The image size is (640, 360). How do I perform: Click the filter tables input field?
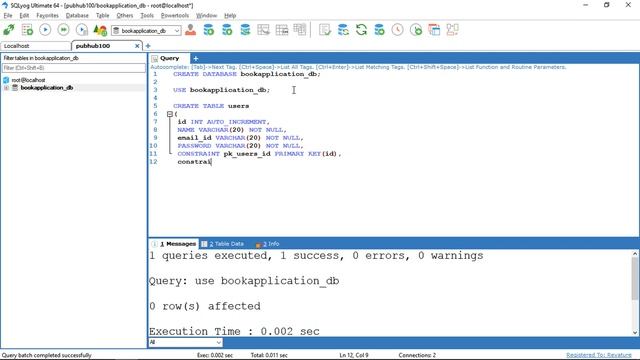tap(73, 68)
